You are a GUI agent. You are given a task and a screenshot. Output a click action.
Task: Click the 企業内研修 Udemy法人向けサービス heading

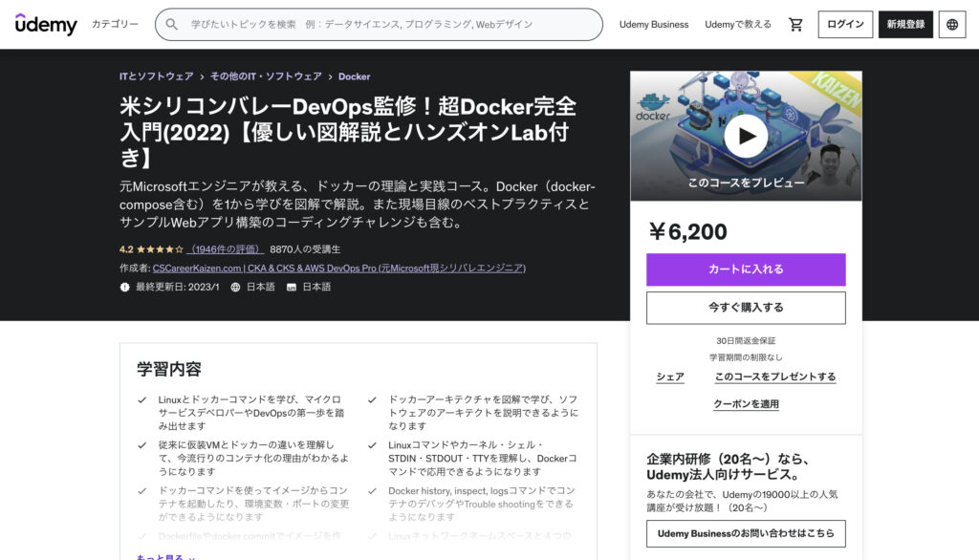click(x=728, y=467)
